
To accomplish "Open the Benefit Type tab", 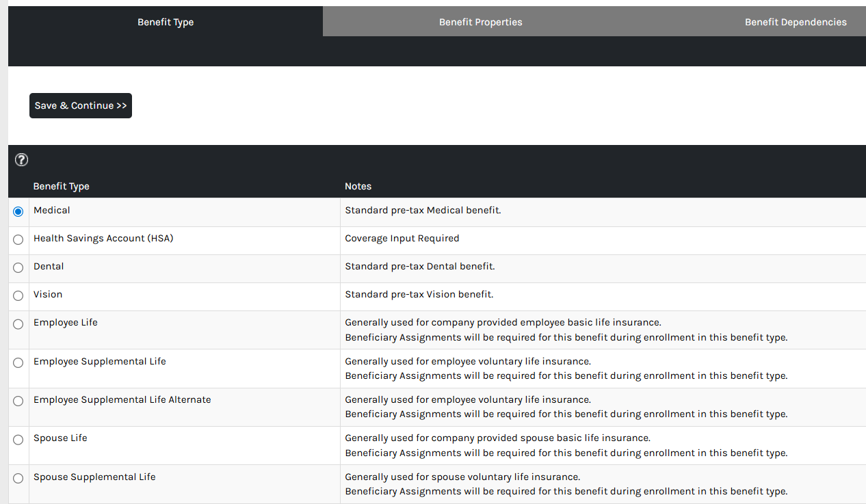I will pyautogui.click(x=166, y=22).
